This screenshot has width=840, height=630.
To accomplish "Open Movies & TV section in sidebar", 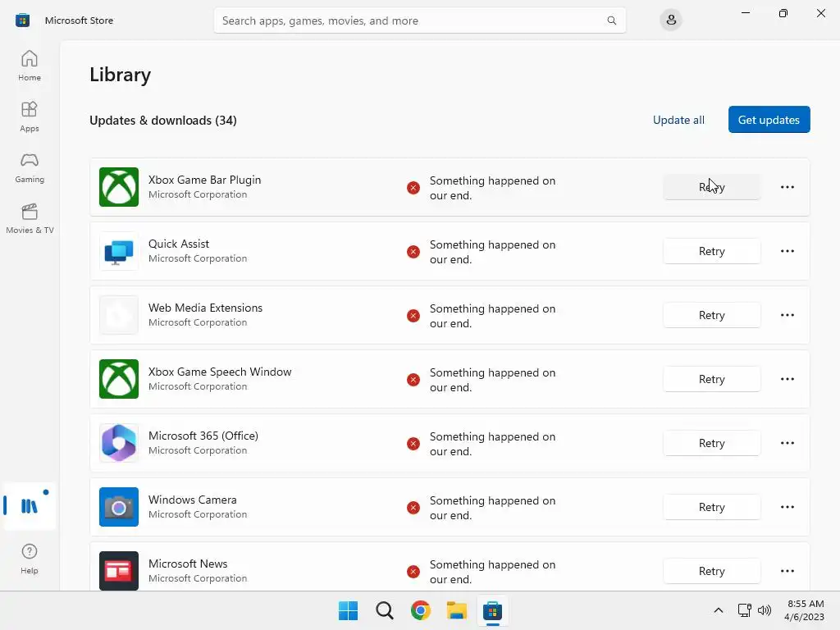I will tap(30, 218).
